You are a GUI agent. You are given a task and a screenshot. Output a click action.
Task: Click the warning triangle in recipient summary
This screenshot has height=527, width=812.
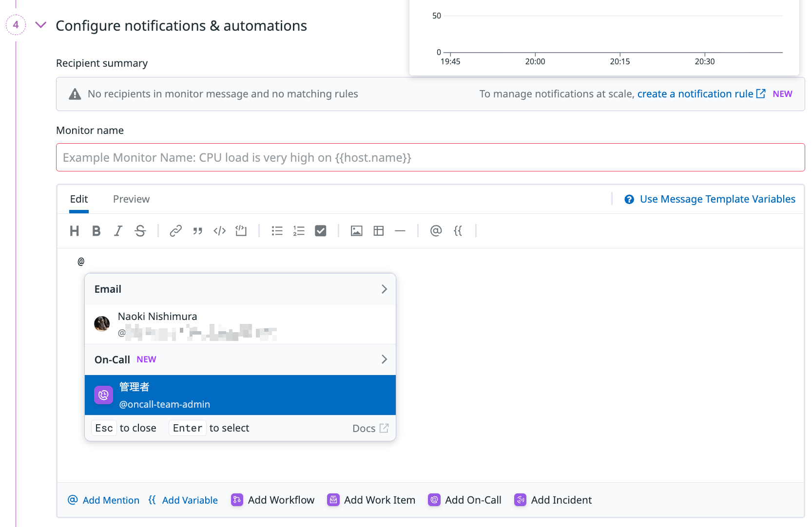(75, 94)
